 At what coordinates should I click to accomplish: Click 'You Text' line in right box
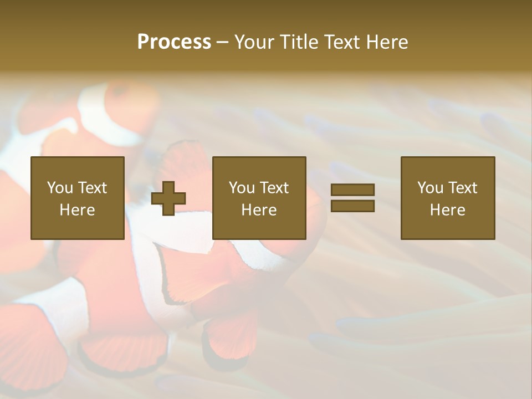coord(447,188)
